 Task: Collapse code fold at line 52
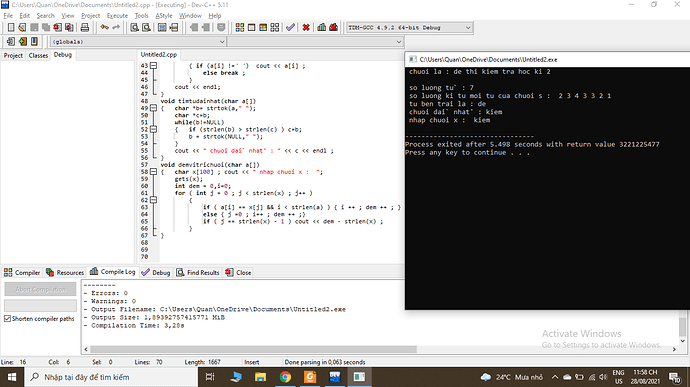[153, 129]
